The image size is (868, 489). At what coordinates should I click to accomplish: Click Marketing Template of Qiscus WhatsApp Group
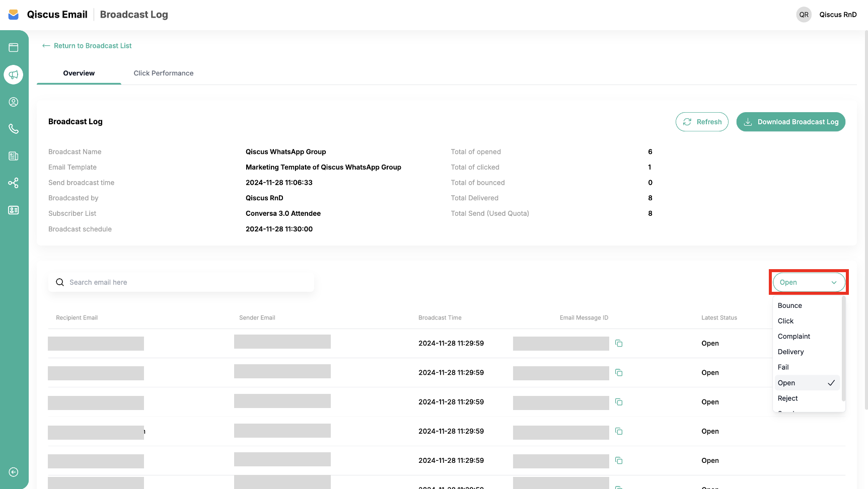pos(323,168)
